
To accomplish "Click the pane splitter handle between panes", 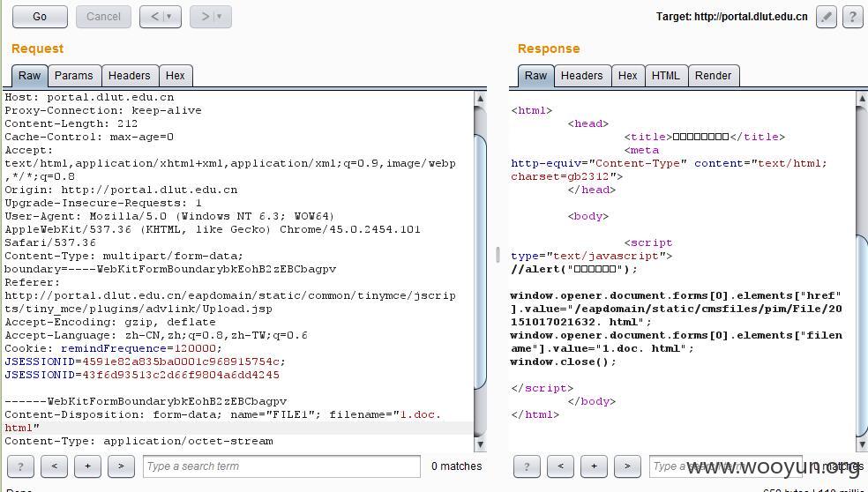I will pos(498,255).
